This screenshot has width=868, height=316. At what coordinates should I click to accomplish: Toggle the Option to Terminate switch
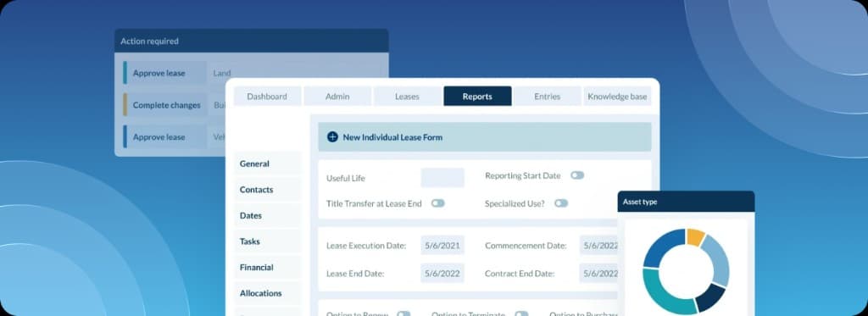521,313
